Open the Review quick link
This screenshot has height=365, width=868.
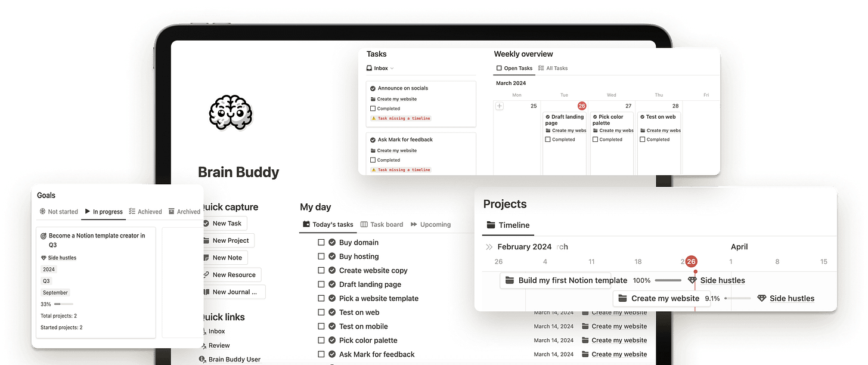219,345
